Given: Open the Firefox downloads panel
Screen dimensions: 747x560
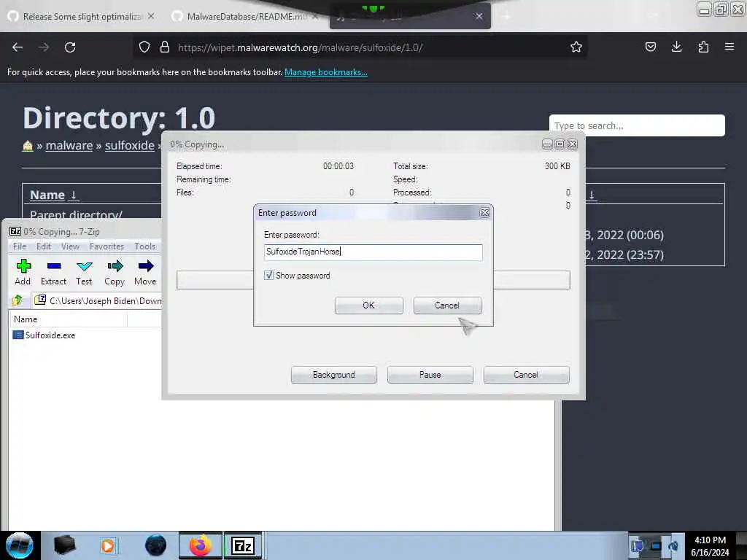Looking at the screenshot, I should (x=676, y=47).
